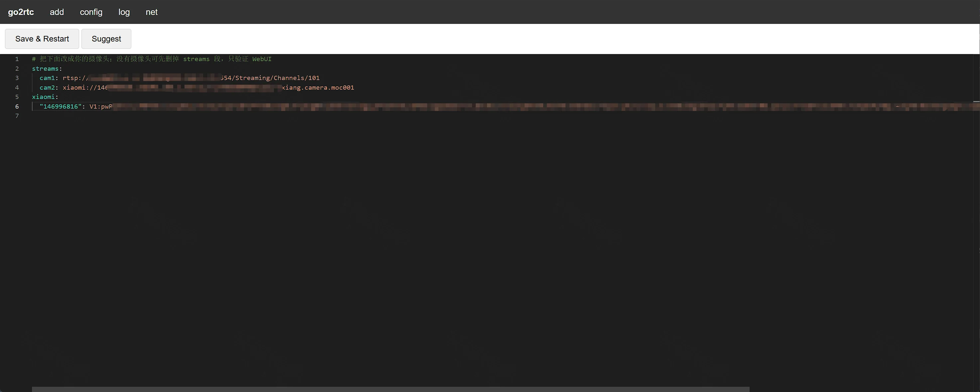Click the Suggest button
The height and width of the screenshot is (392, 980).
[106, 39]
